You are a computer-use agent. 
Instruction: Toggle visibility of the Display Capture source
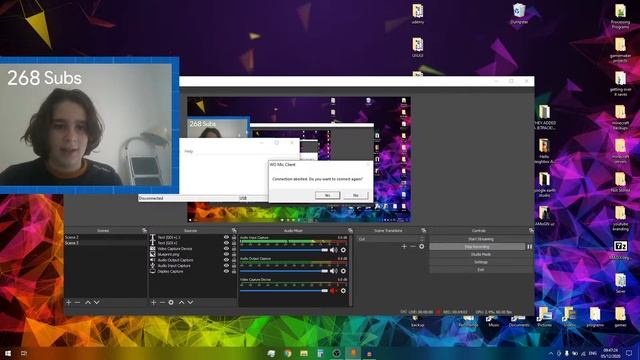click(x=227, y=271)
